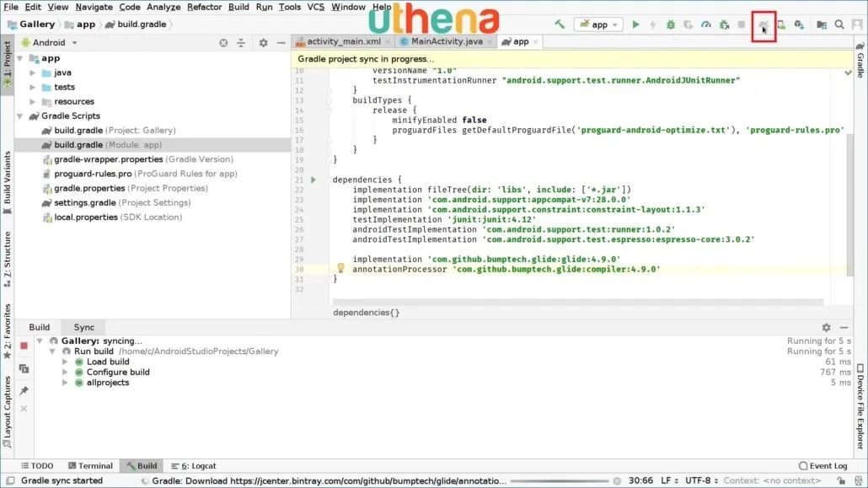Click the Search Everywhere magnifier icon
The image size is (868, 488).
(x=839, y=24)
